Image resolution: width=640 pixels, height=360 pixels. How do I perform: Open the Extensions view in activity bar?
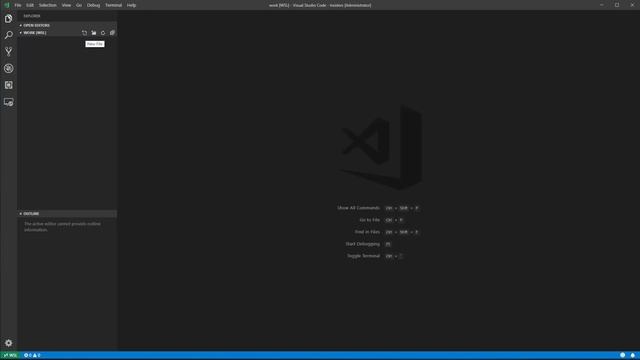tap(9, 85)
